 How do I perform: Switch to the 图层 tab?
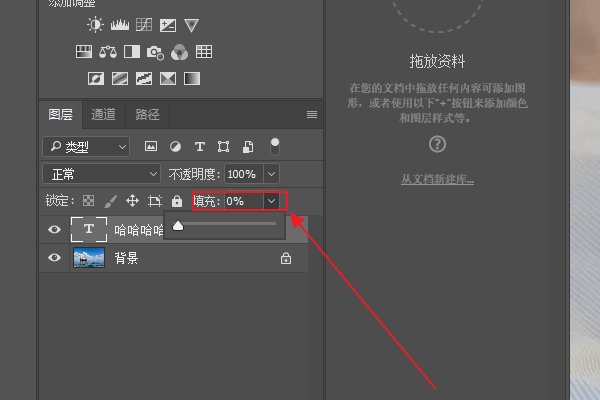click(60, 114)
